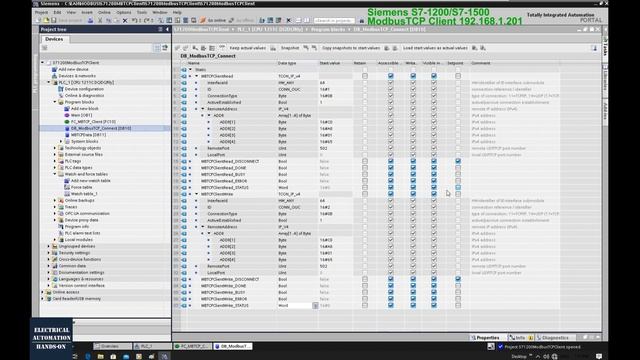Screen dimensions: 640x360
Task: Toggle Writable checkbox for MBTCPSendRead_BUSY
Action: pos(413,174)
